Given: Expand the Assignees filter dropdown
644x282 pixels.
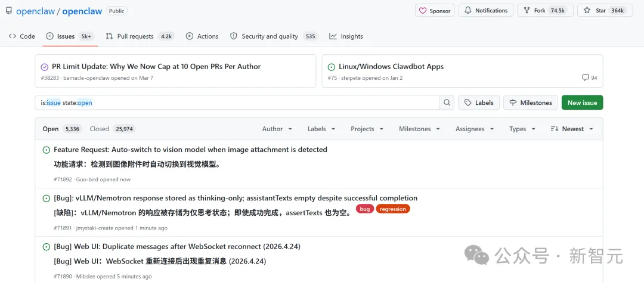Looking at the screenshot, I should pos(474,129).
